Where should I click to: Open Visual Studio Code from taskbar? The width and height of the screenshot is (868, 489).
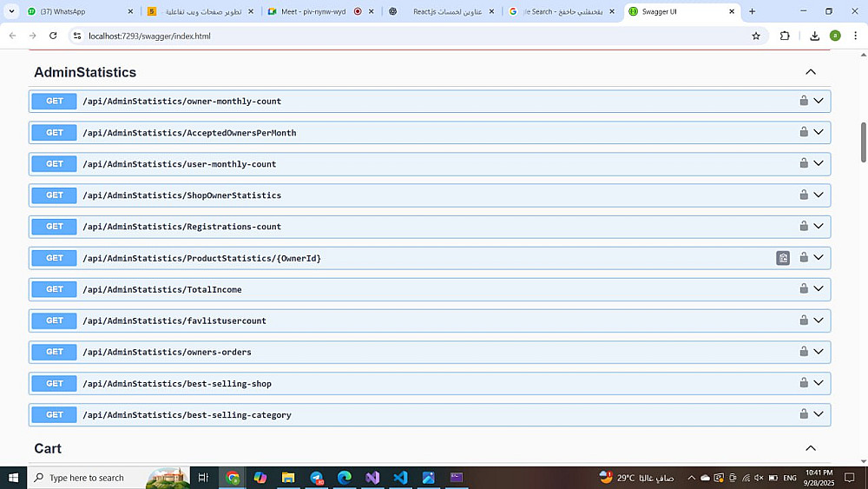[x=400, y=478]
